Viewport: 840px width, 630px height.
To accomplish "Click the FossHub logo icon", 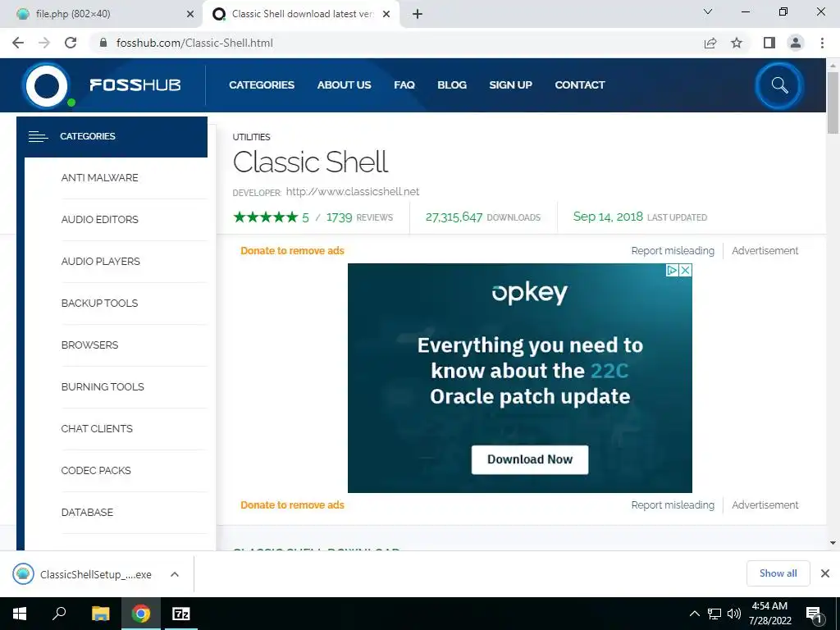I will coord(47,85).
